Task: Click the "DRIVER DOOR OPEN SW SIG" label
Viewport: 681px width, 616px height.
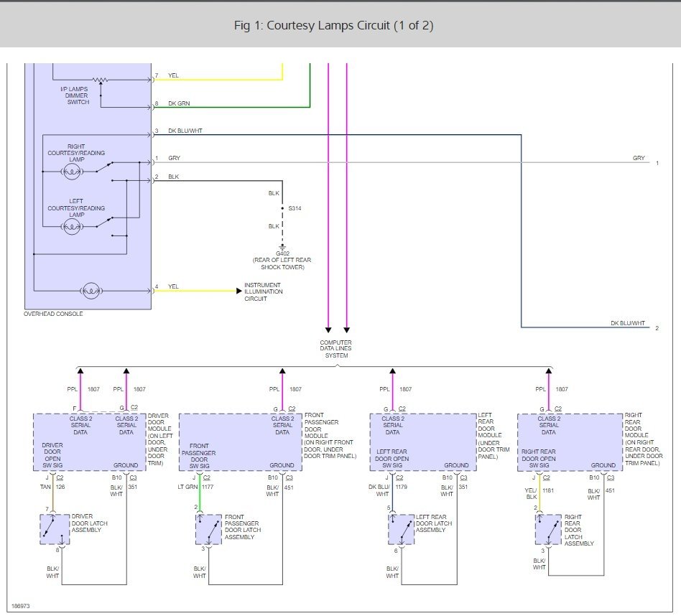Action: (52, 455)
